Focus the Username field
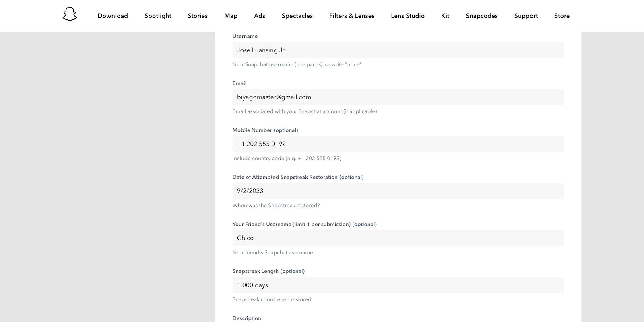Viewport: 644px width, 322px height. coord(398,50)
